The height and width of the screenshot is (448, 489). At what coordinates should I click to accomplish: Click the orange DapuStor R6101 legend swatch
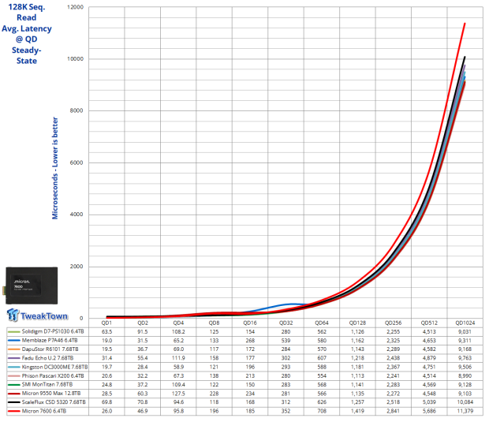tap(14, 349)
